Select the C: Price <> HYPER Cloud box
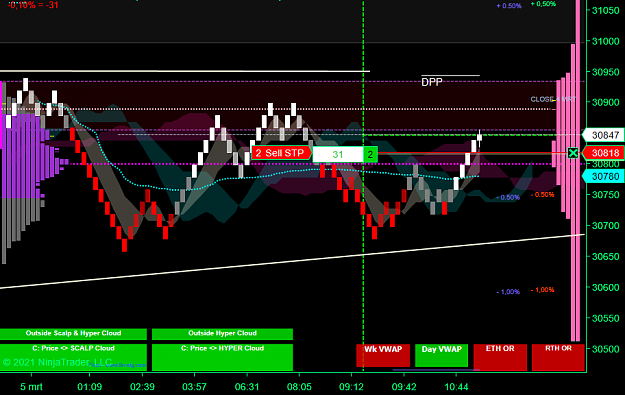The width and height of the screenshot is (625, 395). pos(222,357)
